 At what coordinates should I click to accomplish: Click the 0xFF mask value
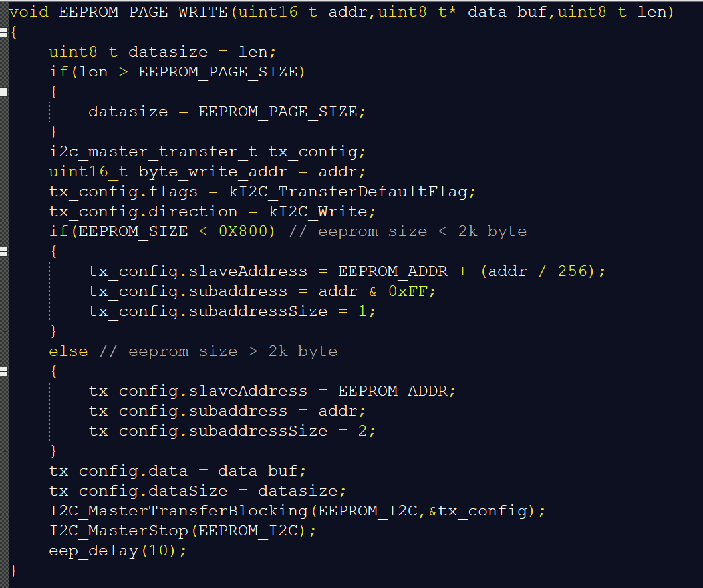click(x=407, y=291)
